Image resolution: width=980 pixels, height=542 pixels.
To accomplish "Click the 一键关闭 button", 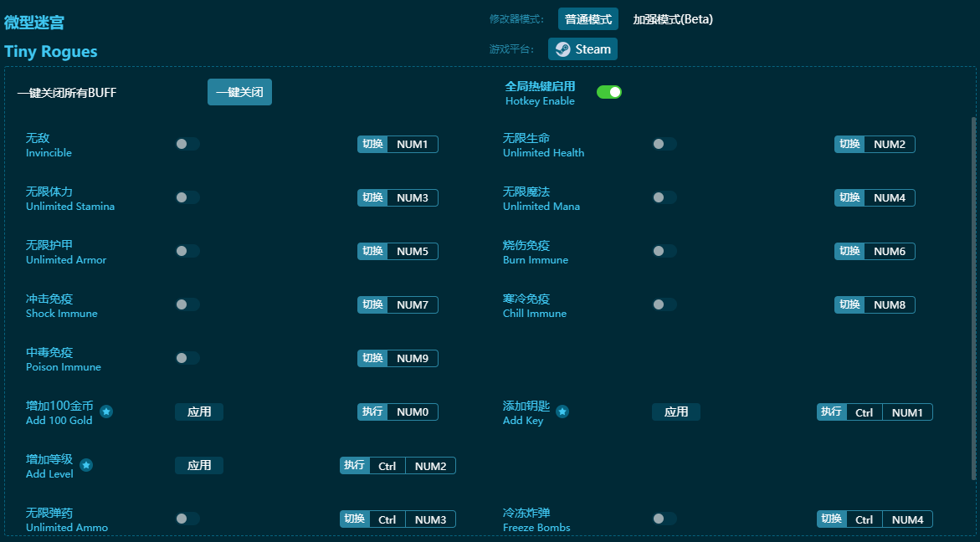I will coord(239,92).
